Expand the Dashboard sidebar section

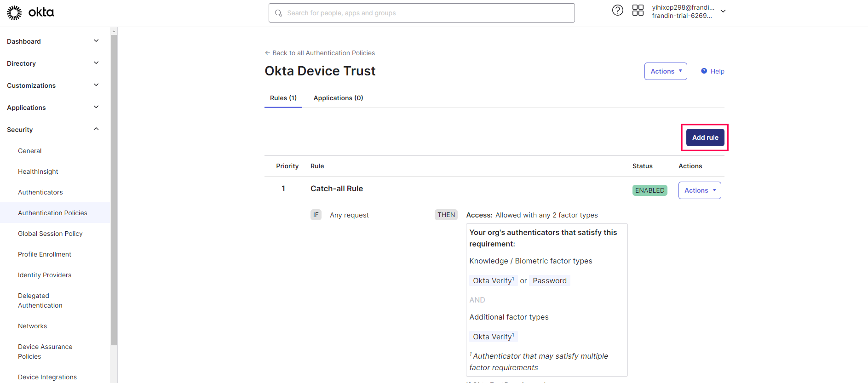(x=96, y=41)
